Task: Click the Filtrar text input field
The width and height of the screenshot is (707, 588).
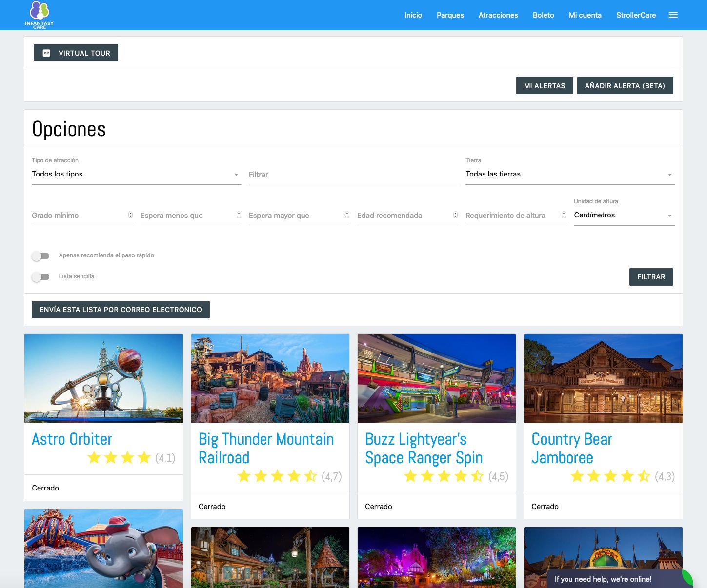Action: pyautogui.click(x=353, y=175)
